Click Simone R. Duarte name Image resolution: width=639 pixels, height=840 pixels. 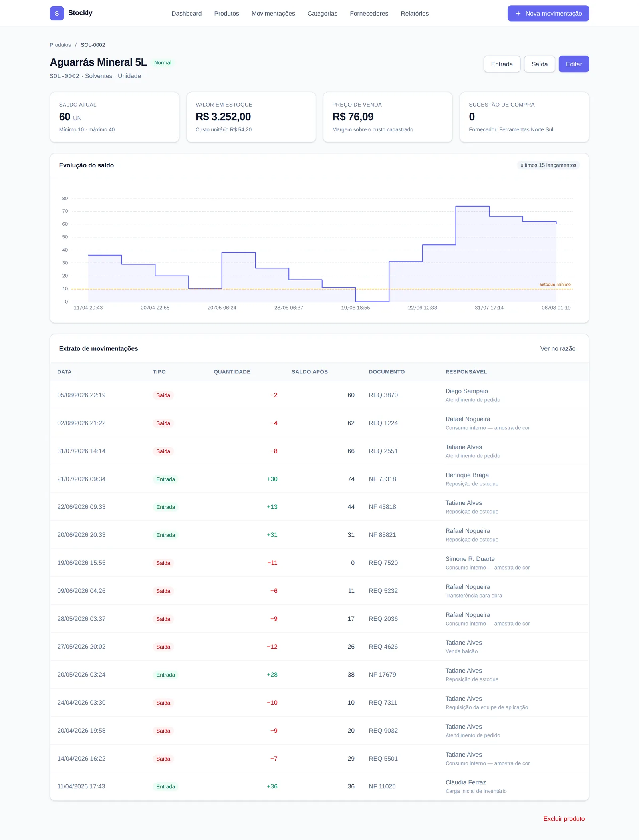[470, 559]
